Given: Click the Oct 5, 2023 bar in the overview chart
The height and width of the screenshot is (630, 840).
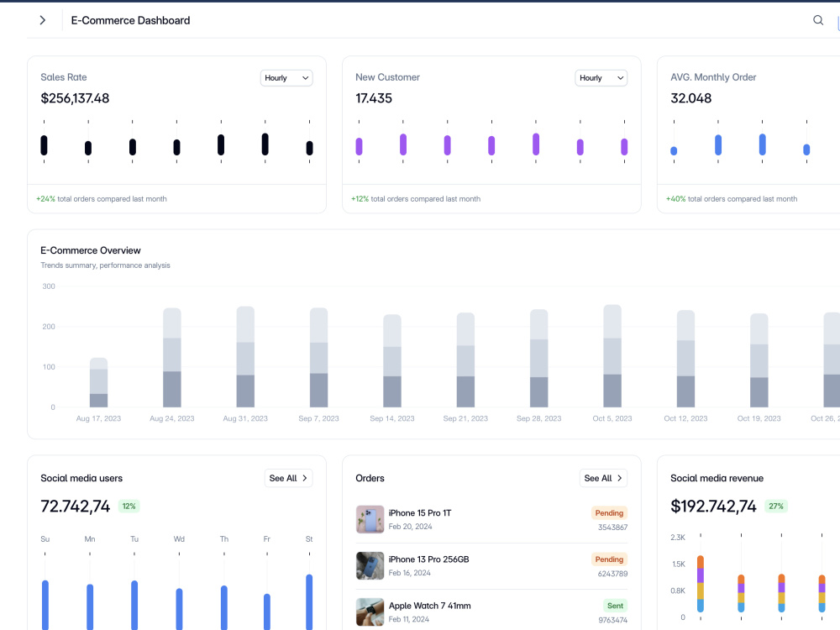Looking at the screenshot, I should [612, 356].
